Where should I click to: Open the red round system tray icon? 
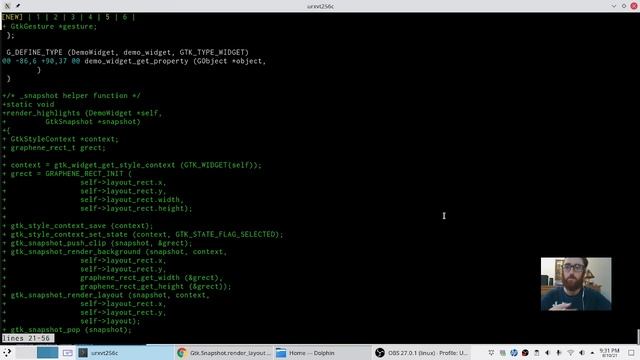click(525, 353)
